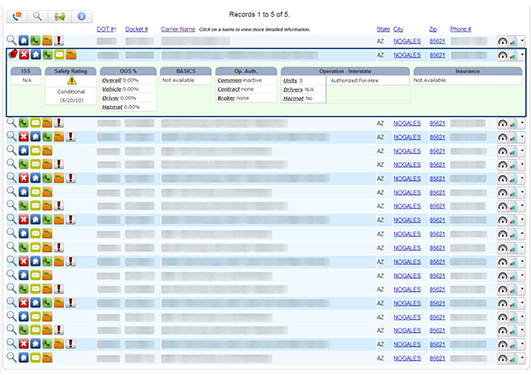The width and height of the screenshot is (531, 375).
Task: Open the blue info toolbar button
Action: point(82,16)
